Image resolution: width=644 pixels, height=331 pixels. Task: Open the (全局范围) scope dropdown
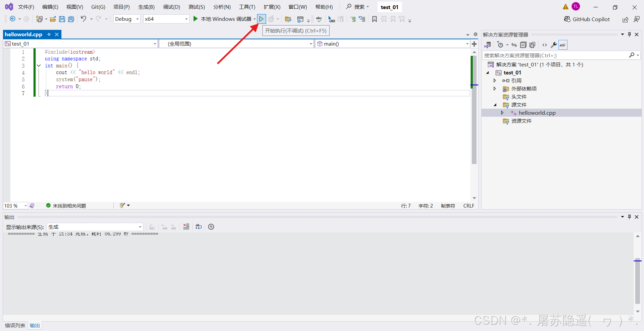[x=236, y=44]
